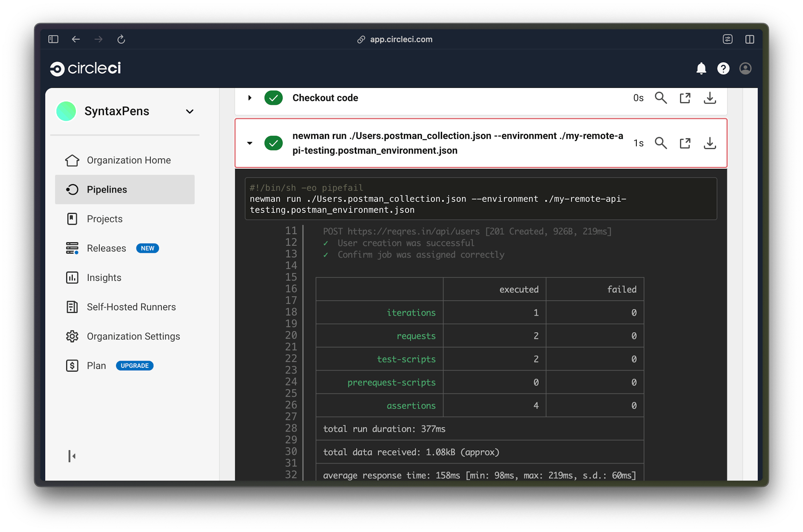Click the CircleCI logo
Image resolution: width=803 pixels, height=532 pixels.
tap(86, 68)
